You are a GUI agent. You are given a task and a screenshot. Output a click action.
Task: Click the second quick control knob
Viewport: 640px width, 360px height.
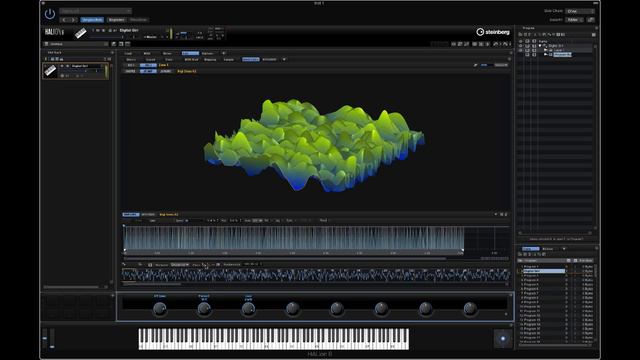(x=204, y=309)
